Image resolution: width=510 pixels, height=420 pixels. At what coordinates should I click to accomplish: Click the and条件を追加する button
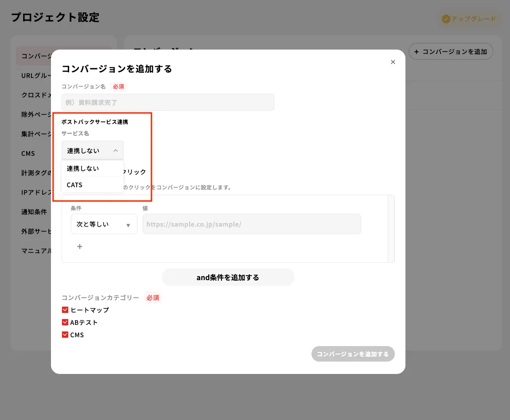click(x=228, y=277)
